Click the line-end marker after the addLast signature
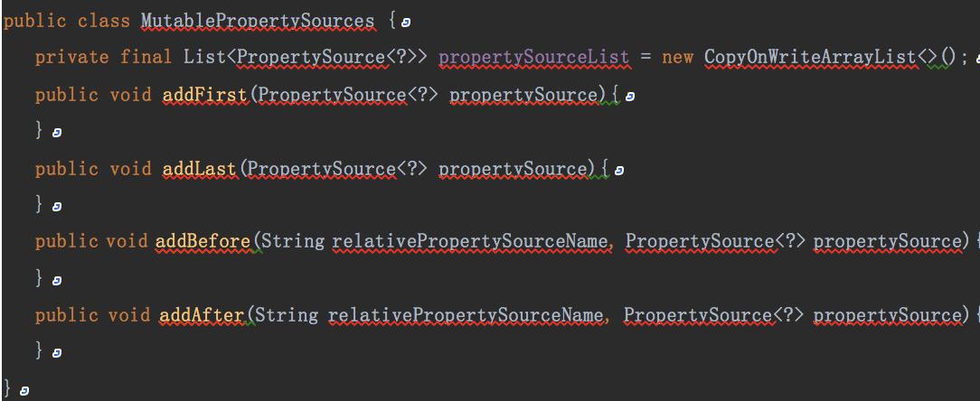This screenshot has height=401, width=980. pos(619,170)
